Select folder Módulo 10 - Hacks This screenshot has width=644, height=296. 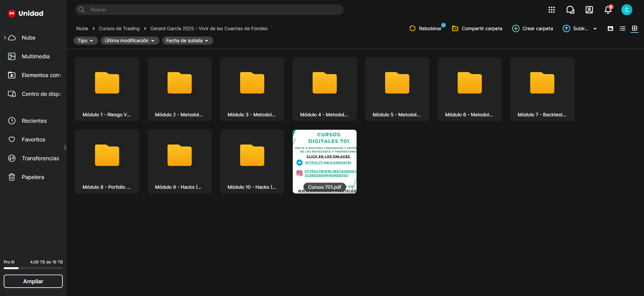(x=252, y=162)
